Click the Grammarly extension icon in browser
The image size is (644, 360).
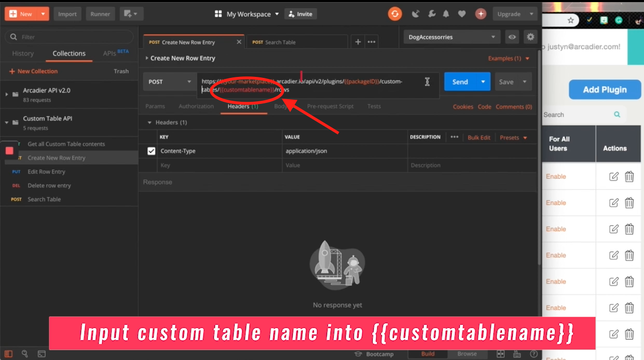click(619, 20)
